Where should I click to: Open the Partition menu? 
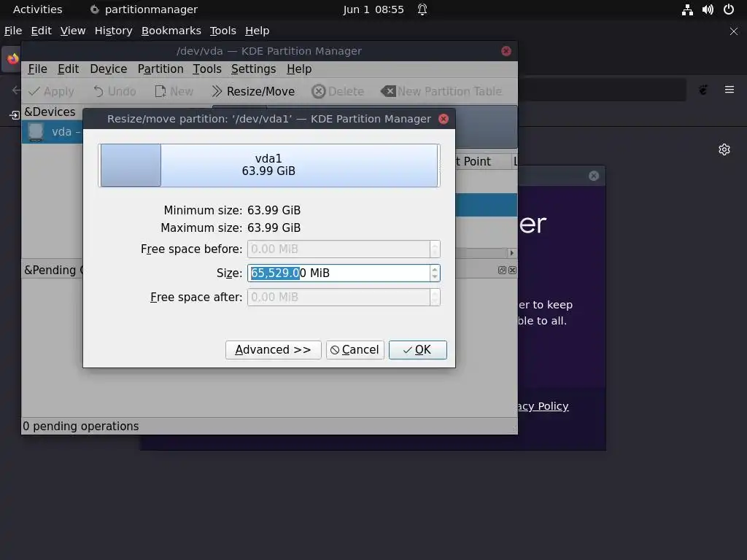tap(160, 69)
